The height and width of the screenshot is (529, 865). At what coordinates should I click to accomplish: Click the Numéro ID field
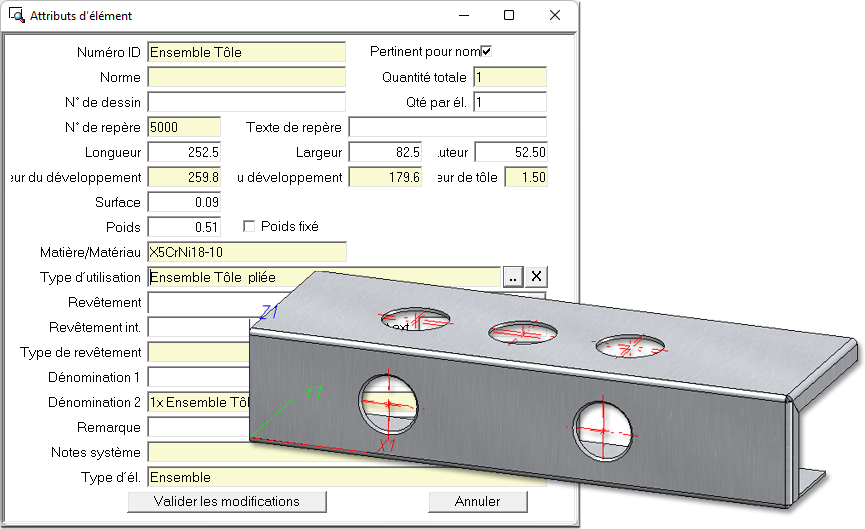(245, 52)
